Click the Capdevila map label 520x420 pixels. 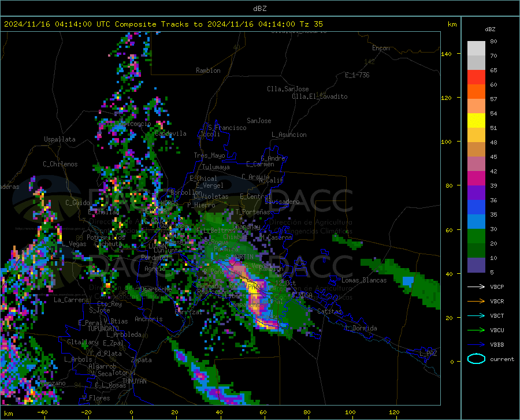170,133
